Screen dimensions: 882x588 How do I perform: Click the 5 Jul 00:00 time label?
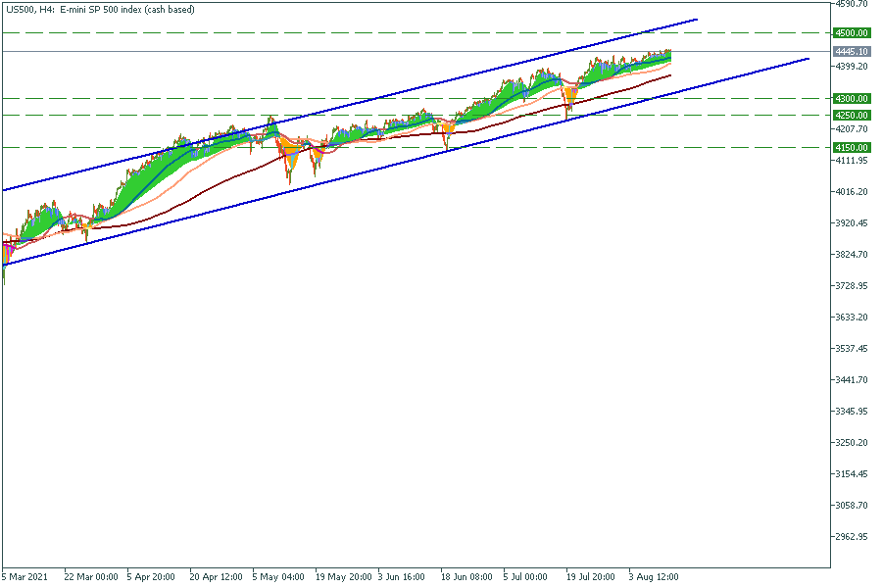click(525, 576)
